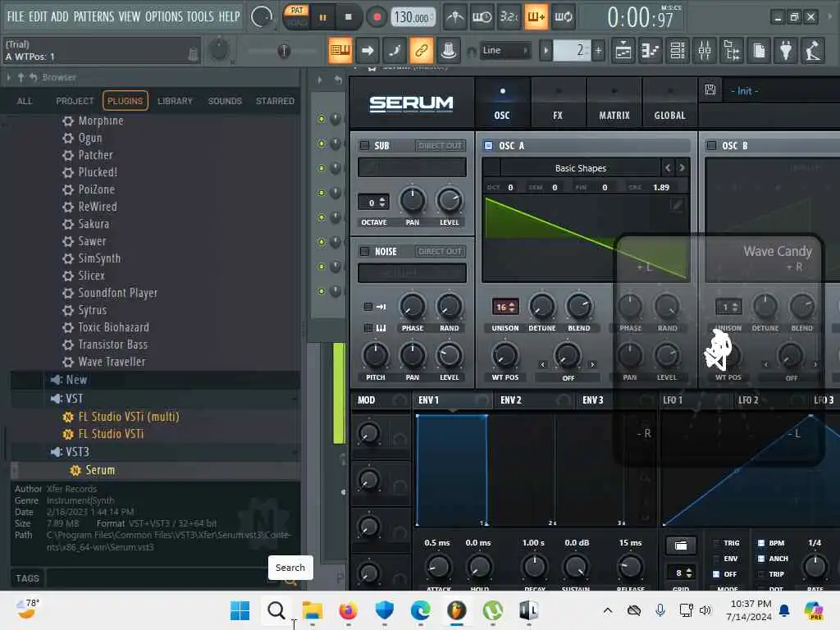Toggle LFO ENV mode checkbox

click(x=716, y=559)
